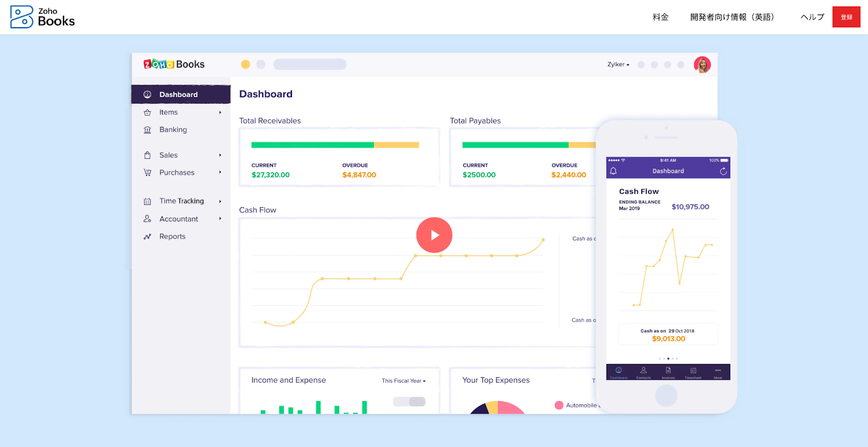Tap the phone home button
This screenshot has height=447, width=868.
[666, 395]
